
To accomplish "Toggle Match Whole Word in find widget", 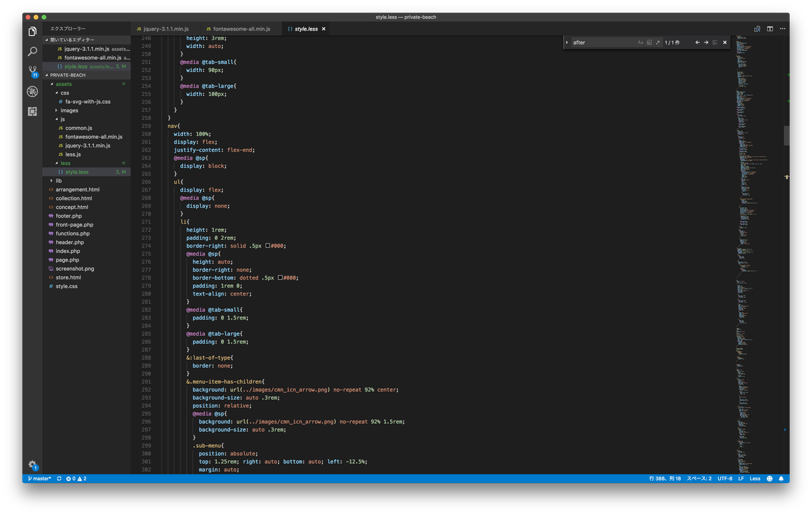I will (x=649, y=43).
